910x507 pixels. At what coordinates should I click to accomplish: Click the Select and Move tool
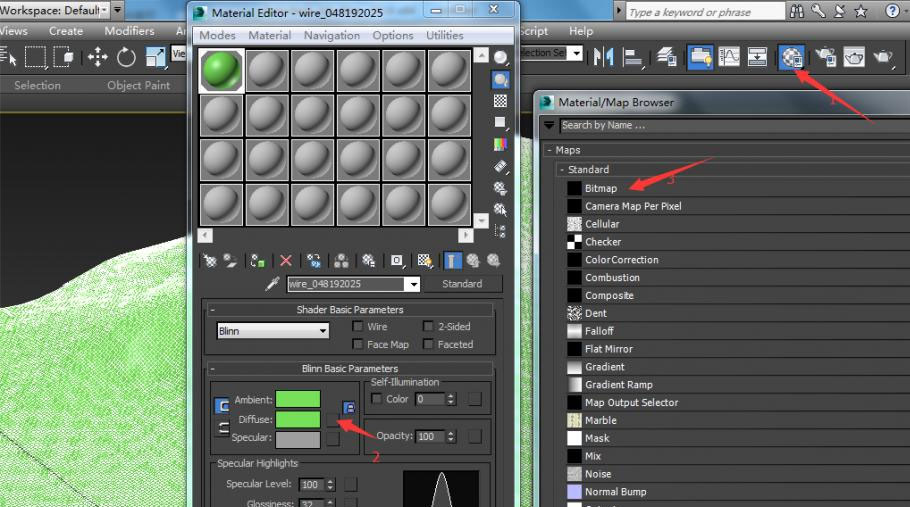[98, 57]
